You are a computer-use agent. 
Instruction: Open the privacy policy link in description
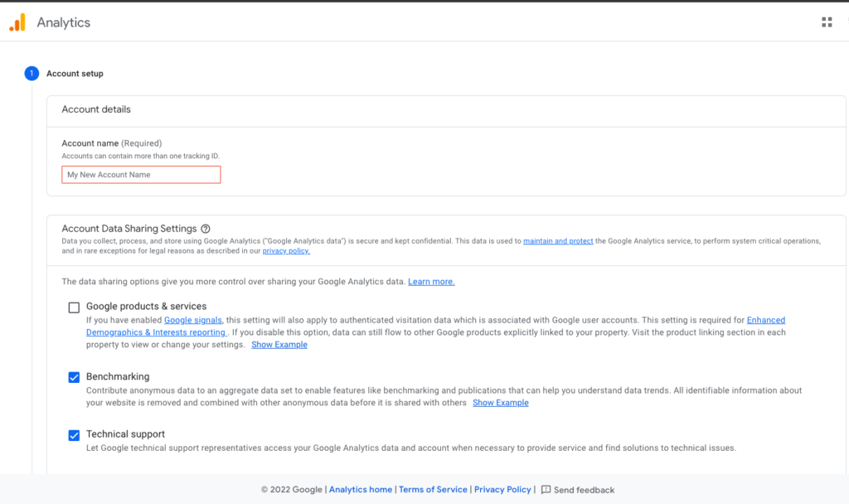286,250
